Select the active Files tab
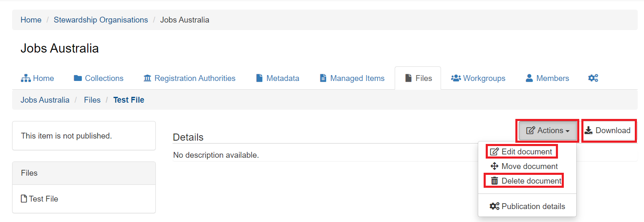This screenshot has width=644, height=222. tap(418, 78)
